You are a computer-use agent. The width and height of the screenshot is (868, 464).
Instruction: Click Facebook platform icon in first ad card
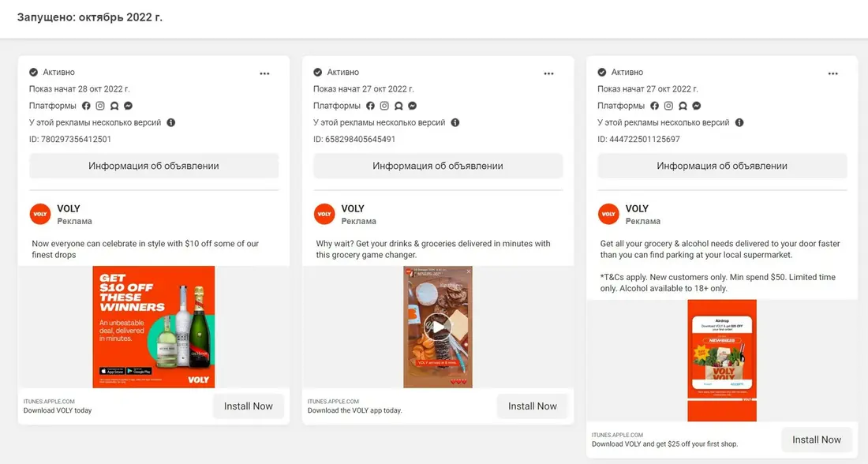(86, 106)
